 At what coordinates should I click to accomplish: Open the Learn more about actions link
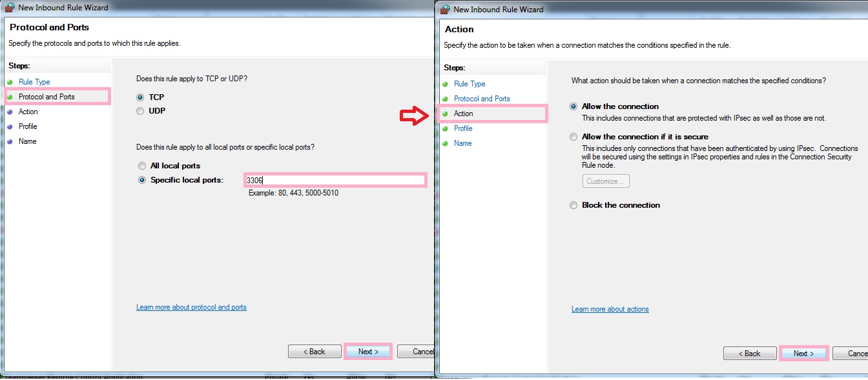(610, 309)
